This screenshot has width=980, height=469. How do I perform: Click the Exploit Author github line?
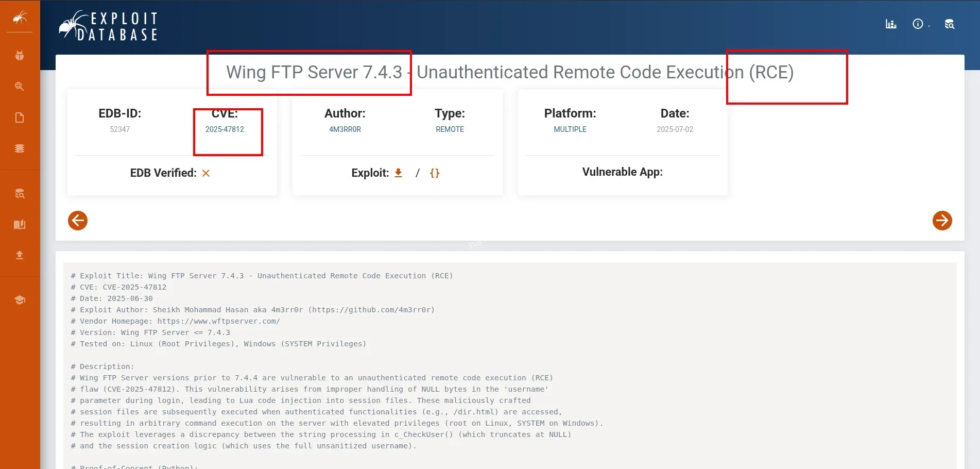[x=253, y=310]
